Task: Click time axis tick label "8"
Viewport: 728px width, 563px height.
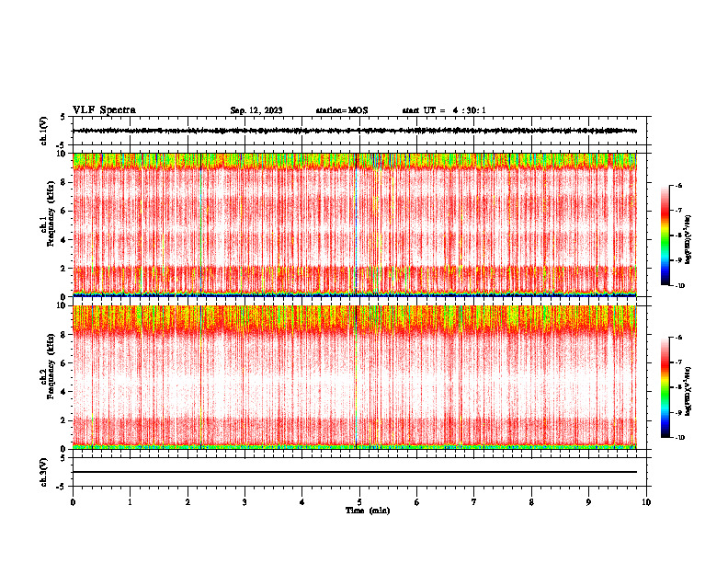Action: 531,502
